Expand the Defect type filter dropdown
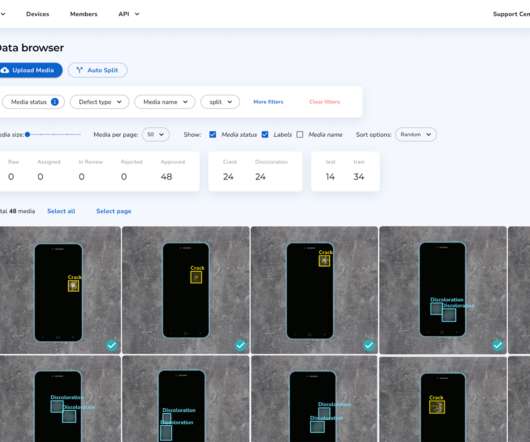This screenshot has width=530, height=442. point(99,102)
